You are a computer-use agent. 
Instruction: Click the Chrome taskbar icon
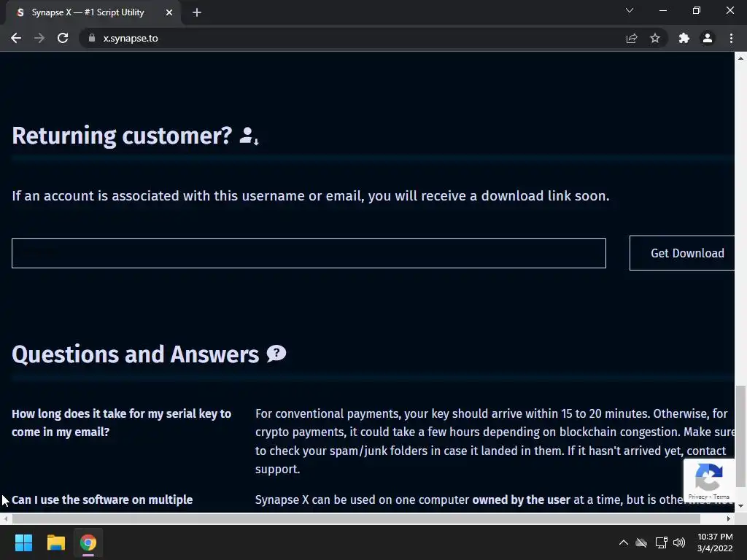tap(88, 542)
